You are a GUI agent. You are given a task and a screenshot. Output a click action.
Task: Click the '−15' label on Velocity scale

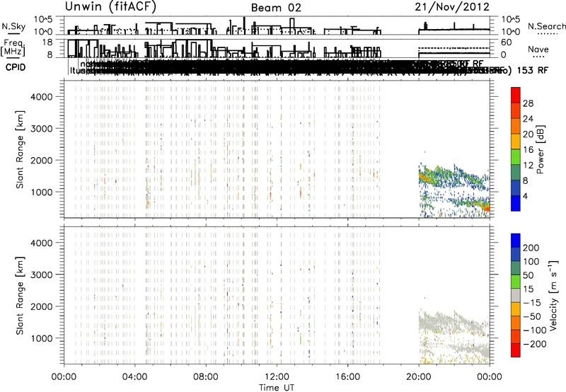pos(532,303)
